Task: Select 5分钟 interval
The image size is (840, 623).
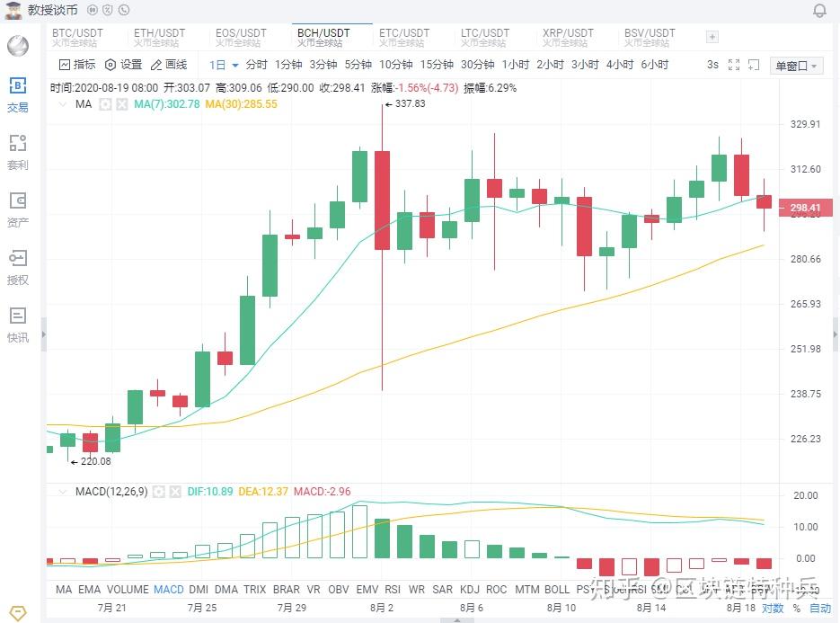Action: pos(358,65)
